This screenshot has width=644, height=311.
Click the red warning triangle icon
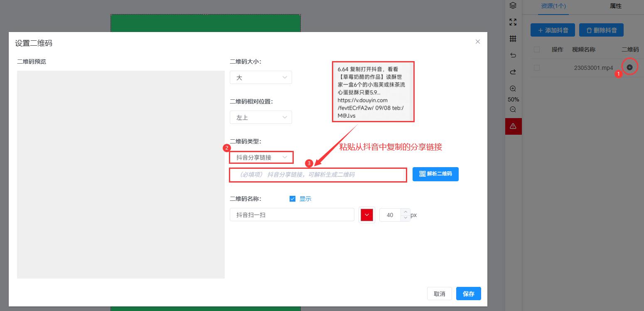(513, 126)
